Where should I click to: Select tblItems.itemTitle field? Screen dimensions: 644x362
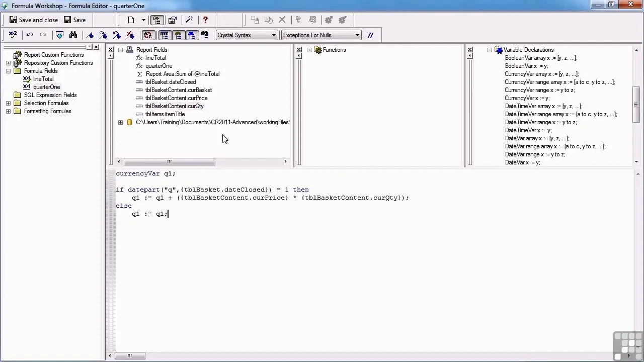(165, 114)
